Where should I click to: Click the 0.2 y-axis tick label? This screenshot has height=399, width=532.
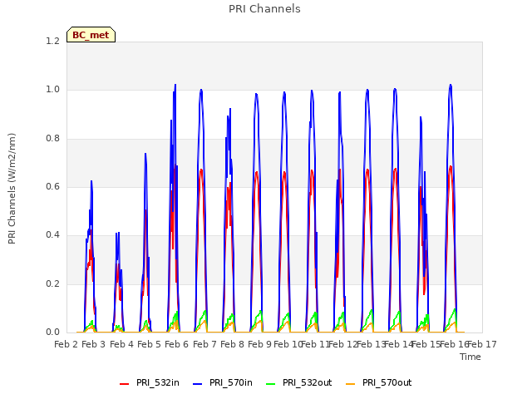coord(53,283)
